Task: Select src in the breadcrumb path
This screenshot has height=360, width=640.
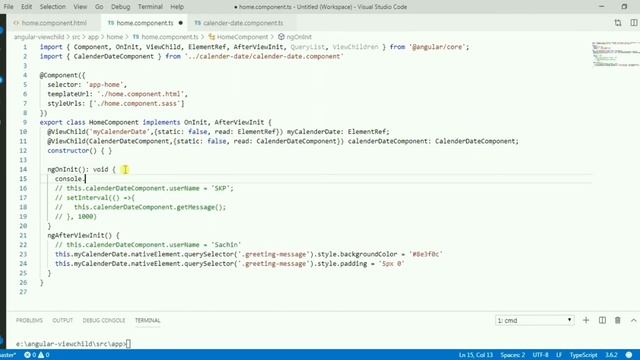Action: (76, 37)
